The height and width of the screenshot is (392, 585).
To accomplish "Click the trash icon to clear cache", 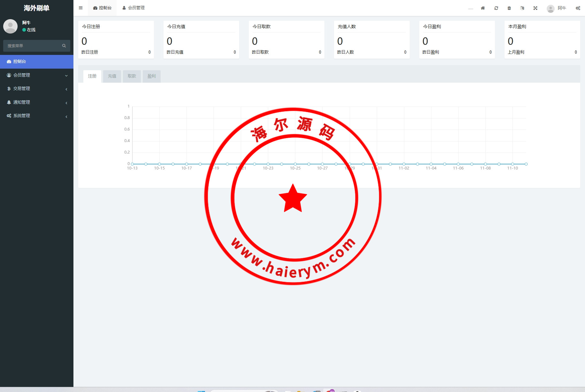I will tap(509, 8).
